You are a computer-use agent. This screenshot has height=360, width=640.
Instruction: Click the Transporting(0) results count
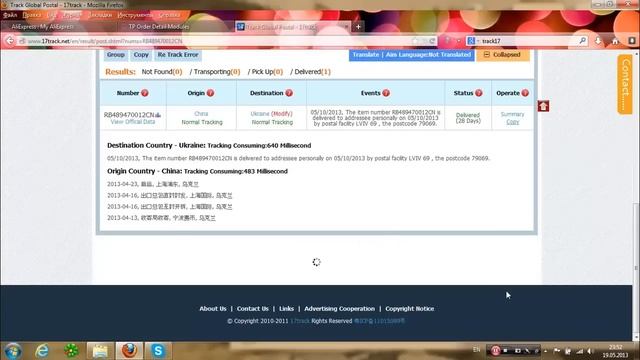click(217, 72)
